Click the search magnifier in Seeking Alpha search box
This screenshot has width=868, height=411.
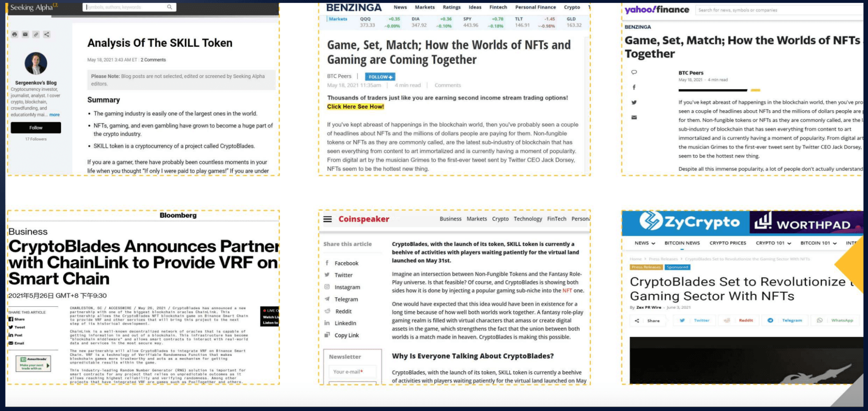(x=170, y=7)
